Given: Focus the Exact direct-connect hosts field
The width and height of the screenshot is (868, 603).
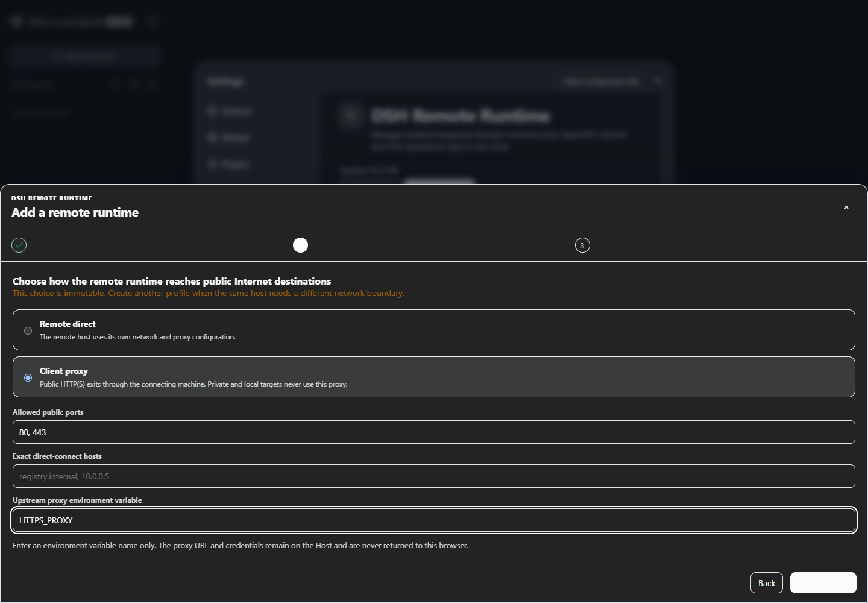Looking at the screenshot, I should pyautogui.click(x=434, y=476).
